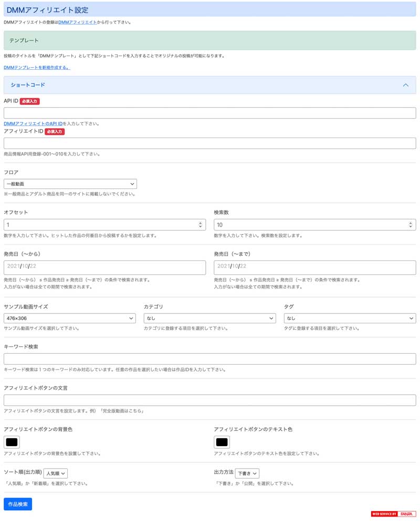420x527 pixels.
Task: Click the 必須入力 badge beside API ID
Action: point(29,101)
